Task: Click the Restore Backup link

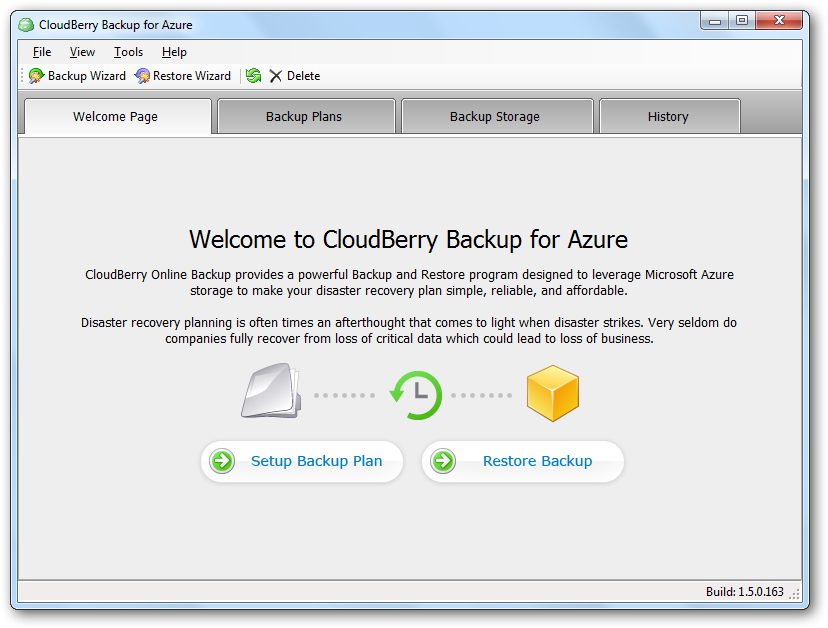Action: (x=538, y=461)
